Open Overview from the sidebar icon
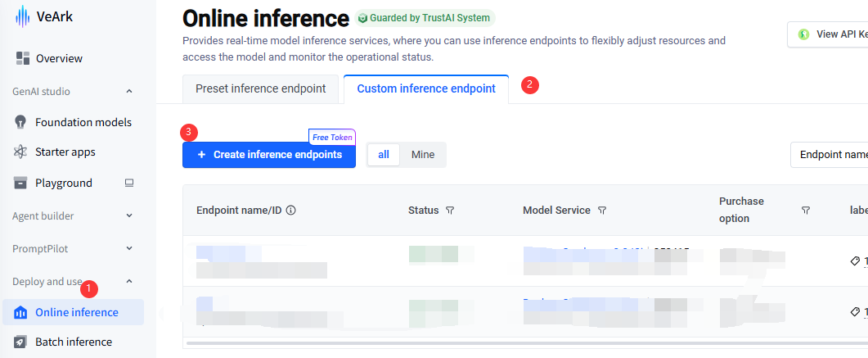The width and height of the screenshot is (868, 358). click(21, 58)
